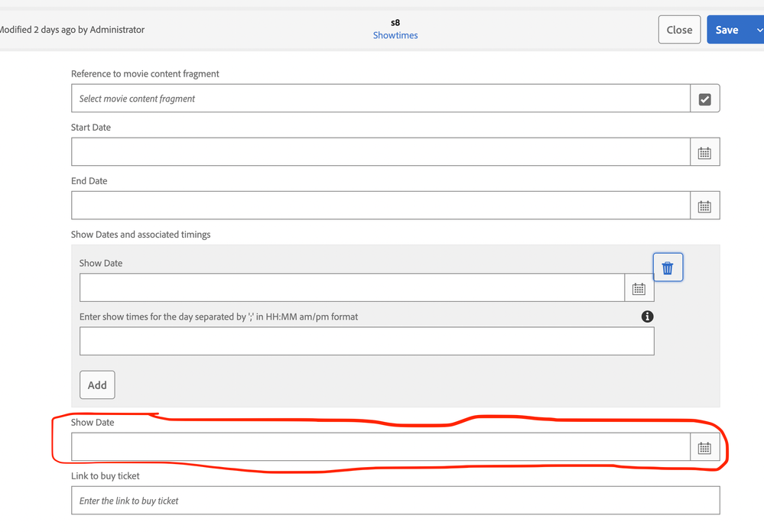The height and width of the screenshot is (532, 764).
Task: Open calendar for Show Date inside gray panel
Action: pyautogui.click(x=639, y=289)
